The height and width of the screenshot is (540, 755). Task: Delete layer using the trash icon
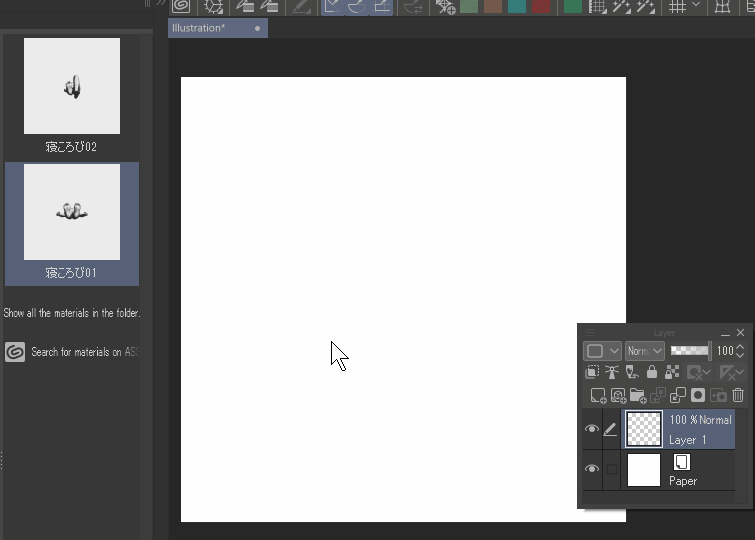coord(738,395)
